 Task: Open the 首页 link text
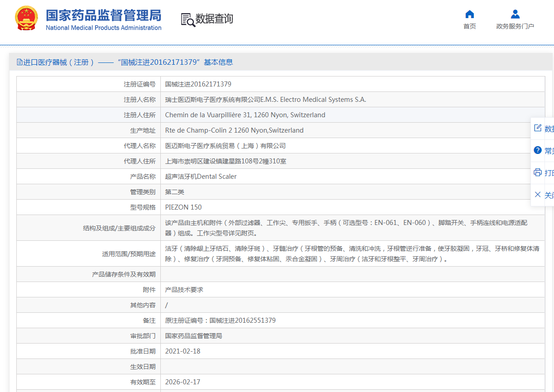470,26
